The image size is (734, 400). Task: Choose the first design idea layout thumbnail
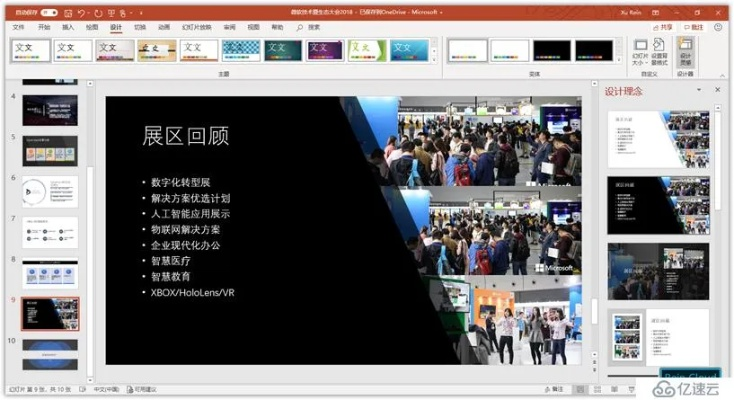tap(658, 138)
